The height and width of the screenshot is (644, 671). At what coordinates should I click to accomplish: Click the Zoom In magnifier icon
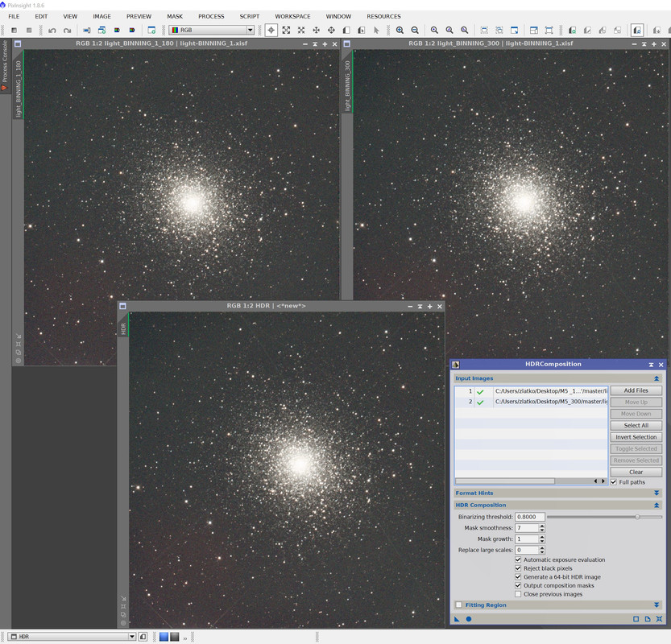[400, 31]
